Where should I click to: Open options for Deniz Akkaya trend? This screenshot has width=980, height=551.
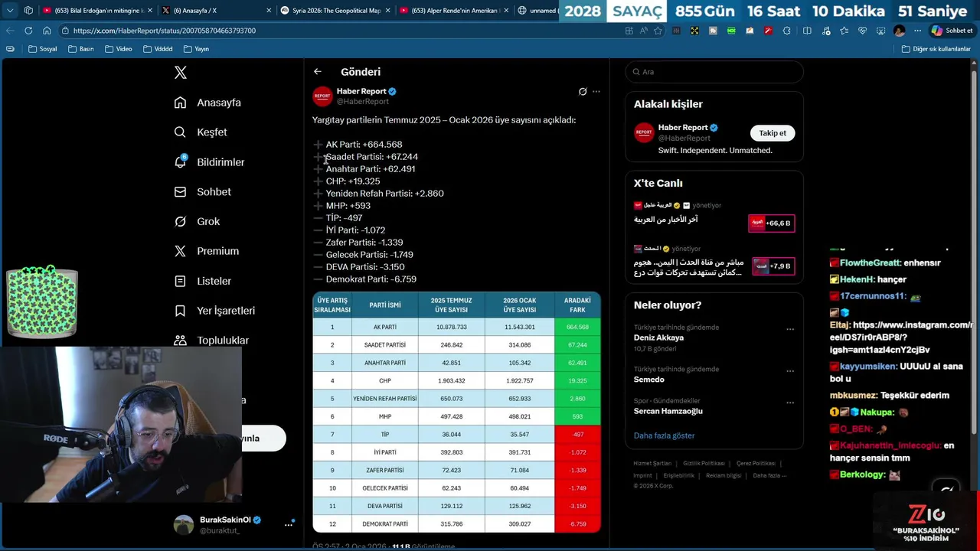coord(790,329)
